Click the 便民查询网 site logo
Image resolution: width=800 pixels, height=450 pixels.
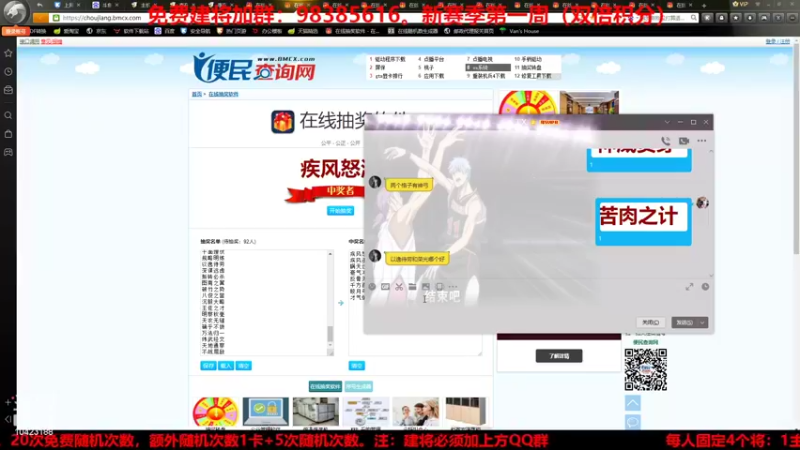point(254,67)
